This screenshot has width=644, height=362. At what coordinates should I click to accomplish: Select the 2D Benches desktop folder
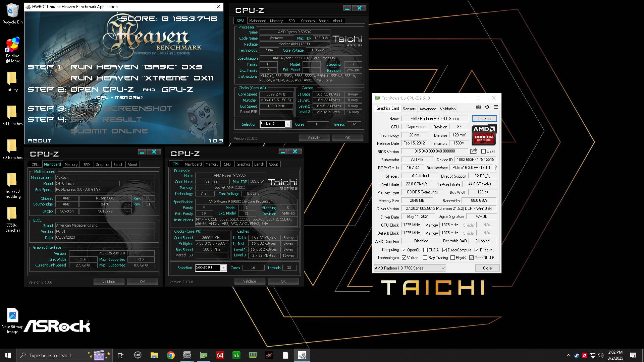[12, 149]
